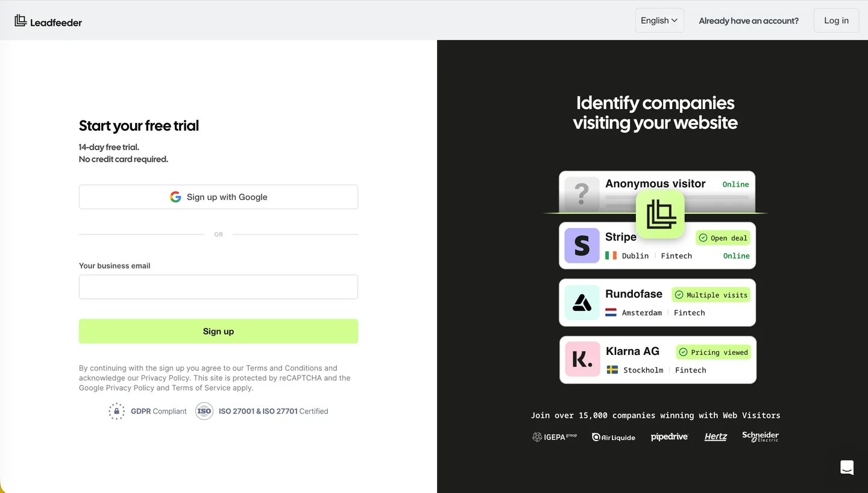Sign up with Google
This screenshot has width=868, height=493.
click(218, 197)
